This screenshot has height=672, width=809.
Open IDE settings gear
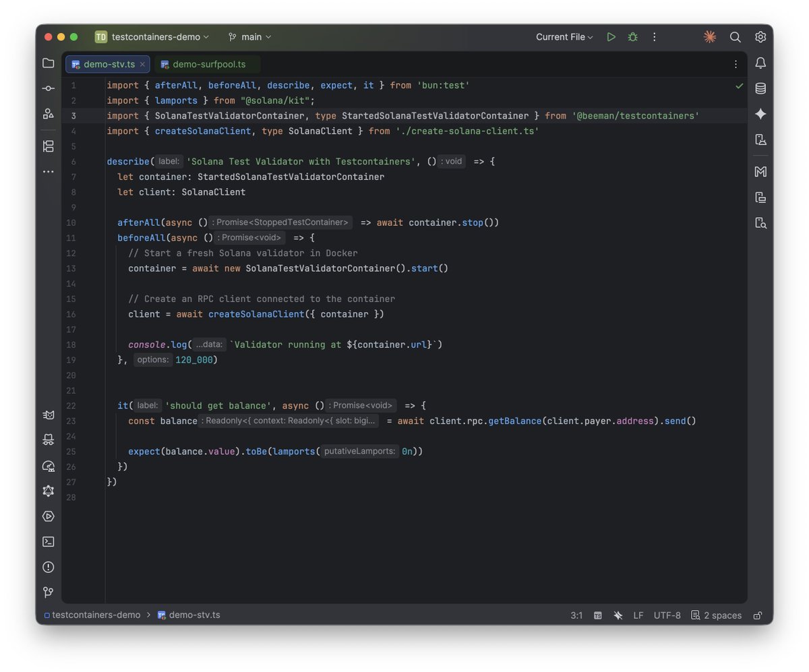point(760,37)
